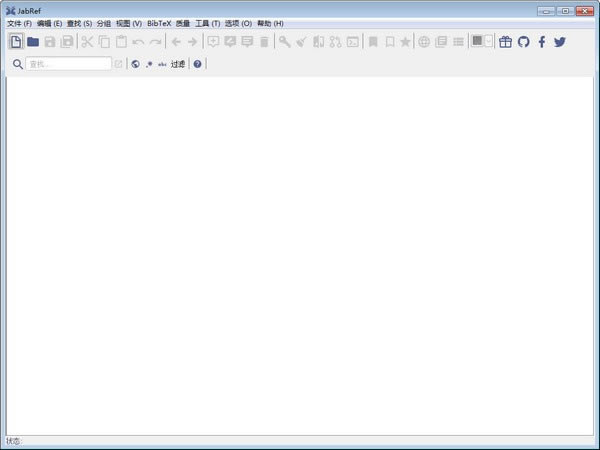Click the Facebook icon in toolbar

tap(541, 42)
